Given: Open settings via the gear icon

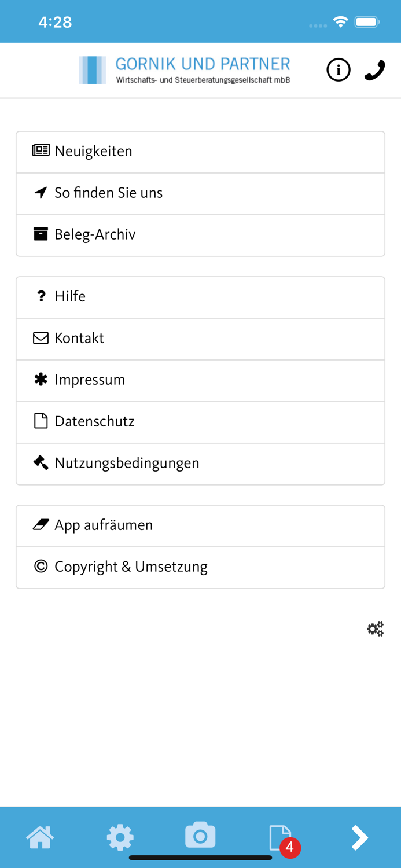Looking at the screenshot, I should (120, 837).
